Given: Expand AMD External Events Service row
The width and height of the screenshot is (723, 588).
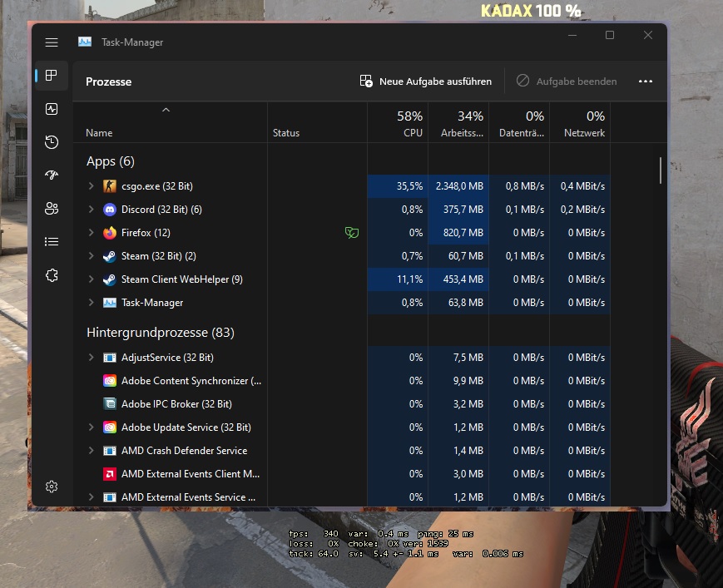Looking at the screenshot, I should tap(92, 497).
